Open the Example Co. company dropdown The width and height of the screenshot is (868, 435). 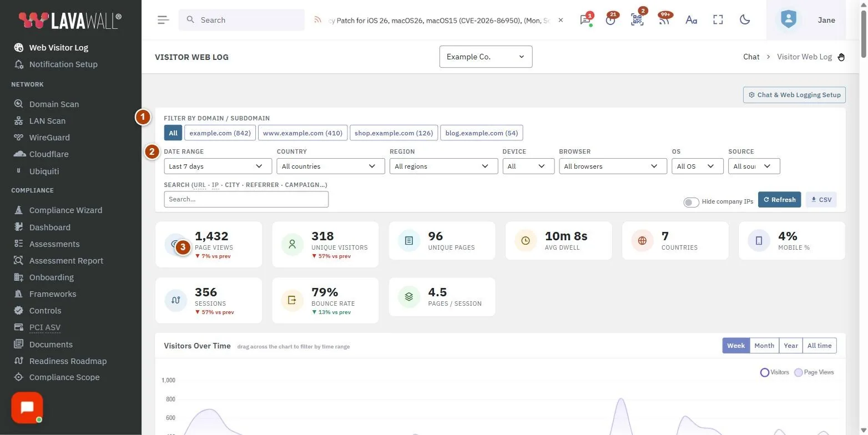pos(486,57)
